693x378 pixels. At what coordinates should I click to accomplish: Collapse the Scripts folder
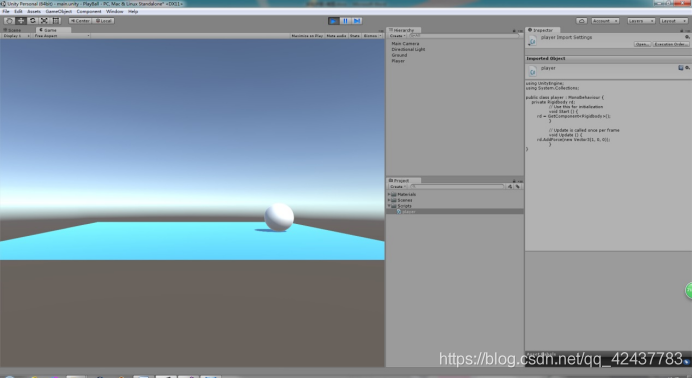(x=389, y=206)
